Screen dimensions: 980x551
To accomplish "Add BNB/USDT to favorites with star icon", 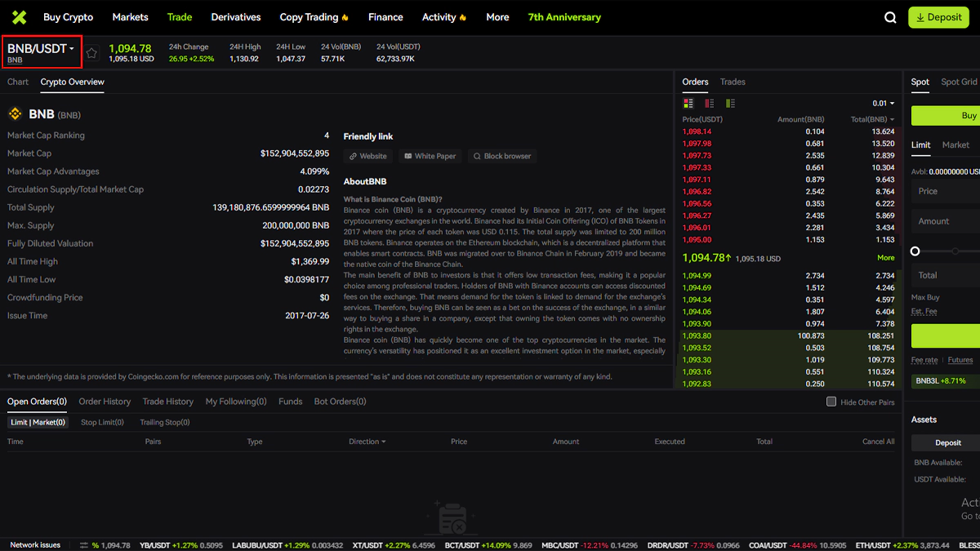I will click(92, 53).
